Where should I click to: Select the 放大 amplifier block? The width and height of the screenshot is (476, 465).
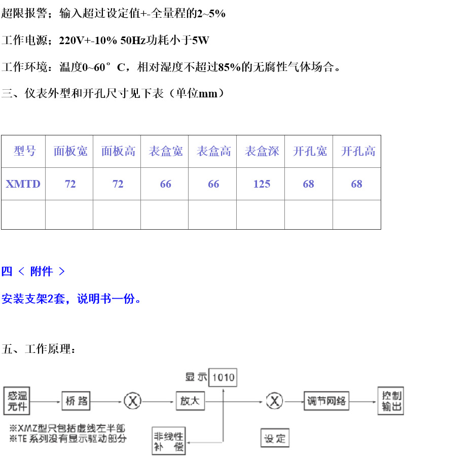pyautogui.click(x=190, y=401)
